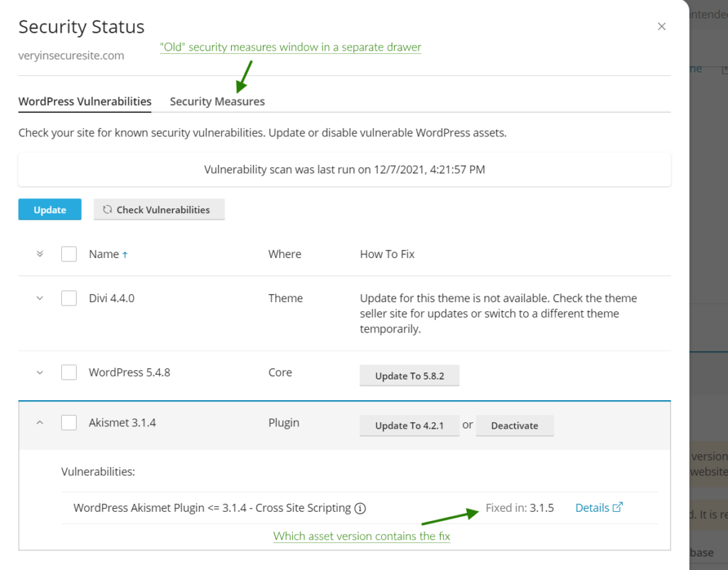Collapse the Akismet 3.1.4 row

tap(40, 422)
